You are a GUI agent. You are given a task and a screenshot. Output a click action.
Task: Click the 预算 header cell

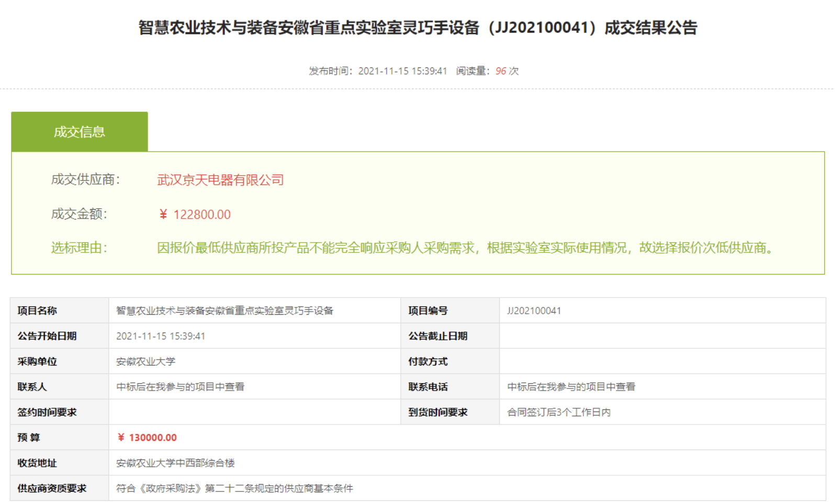point(60,438)
